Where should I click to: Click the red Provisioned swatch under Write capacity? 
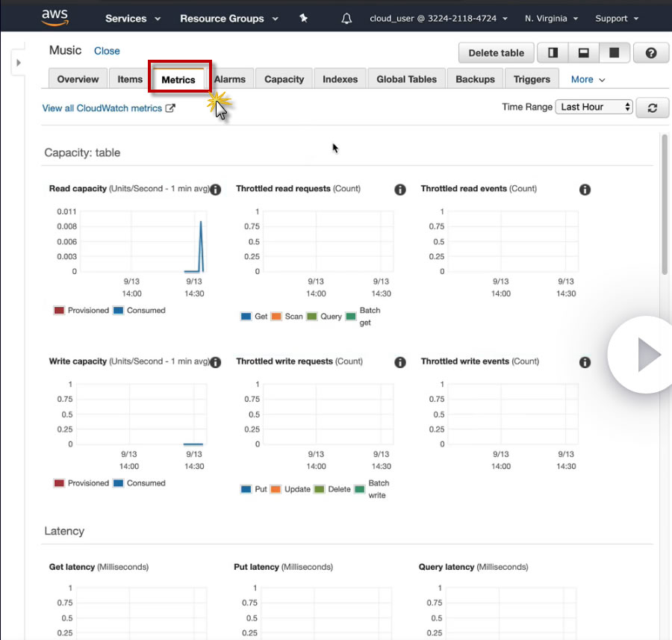(x=59, y=483)
